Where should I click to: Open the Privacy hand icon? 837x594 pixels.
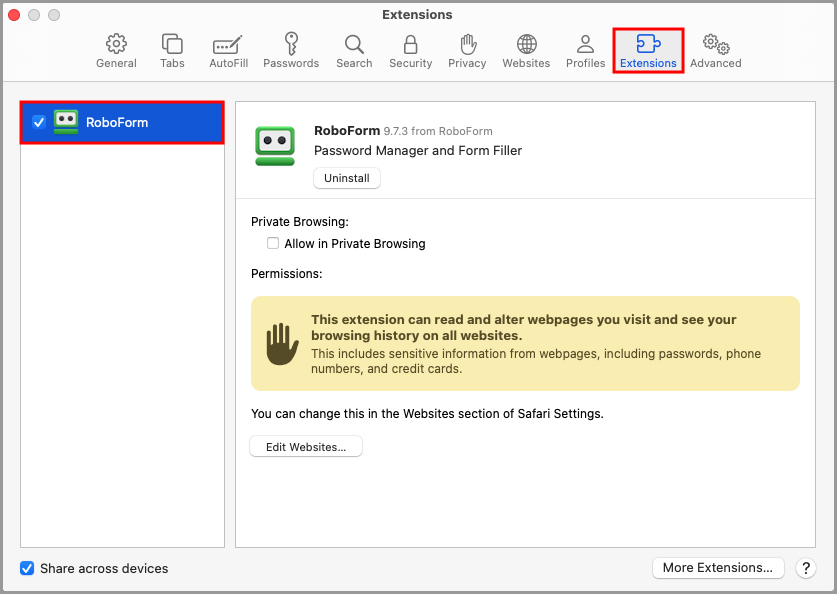pyautogui.click(x=467, y=51)
